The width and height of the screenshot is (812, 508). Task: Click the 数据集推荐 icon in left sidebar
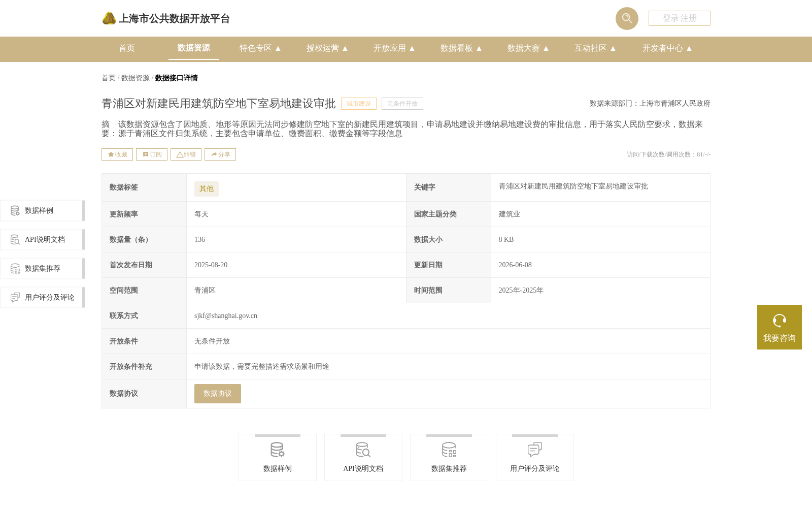(x=15, y=269)
